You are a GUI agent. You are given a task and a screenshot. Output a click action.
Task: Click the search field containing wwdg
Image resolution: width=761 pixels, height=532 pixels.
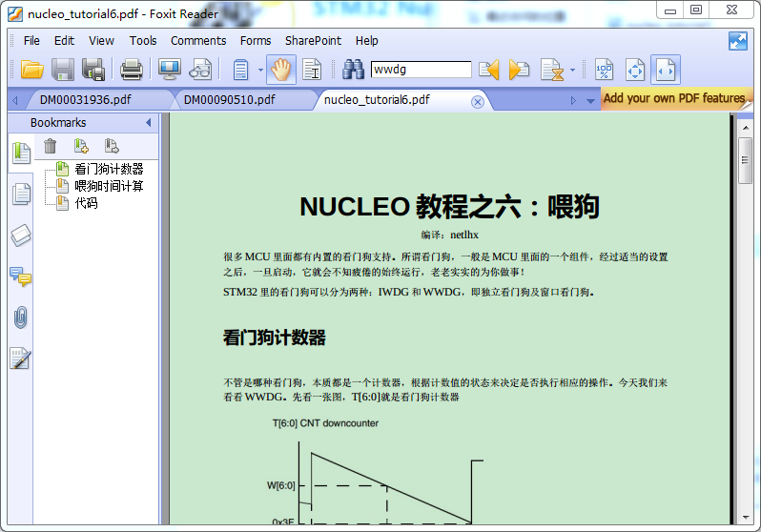point(421,70)
